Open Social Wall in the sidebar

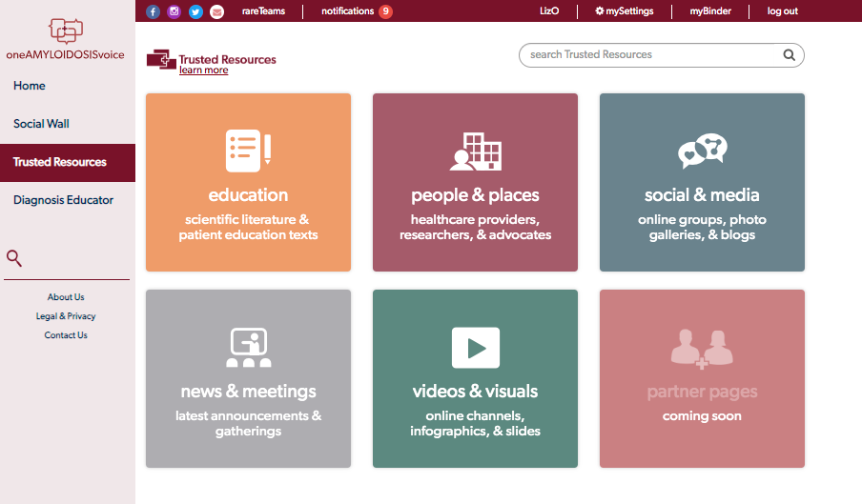[41, 124]
